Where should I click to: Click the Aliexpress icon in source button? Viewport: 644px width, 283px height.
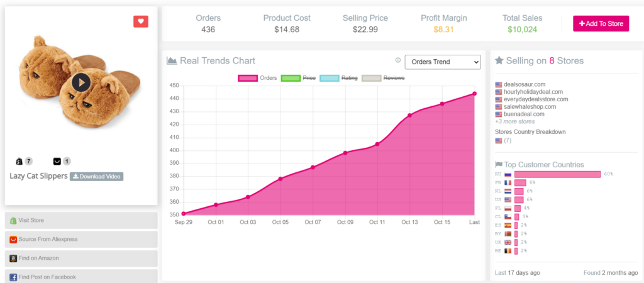coord(13,240)
